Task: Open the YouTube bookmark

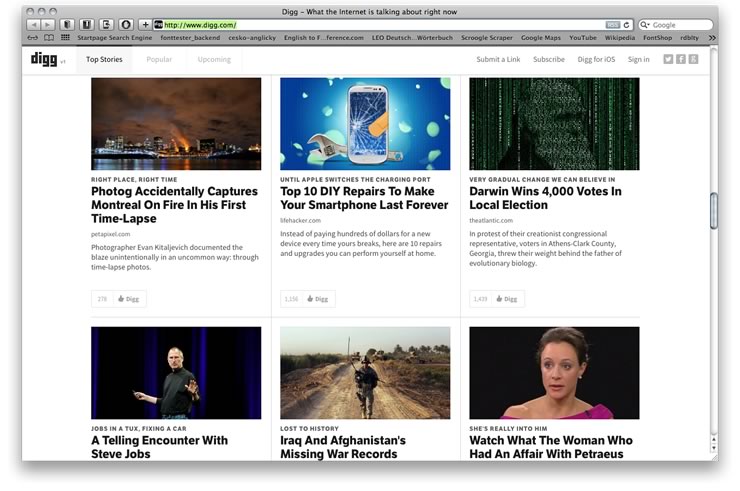Action: (x=583, y=37)
